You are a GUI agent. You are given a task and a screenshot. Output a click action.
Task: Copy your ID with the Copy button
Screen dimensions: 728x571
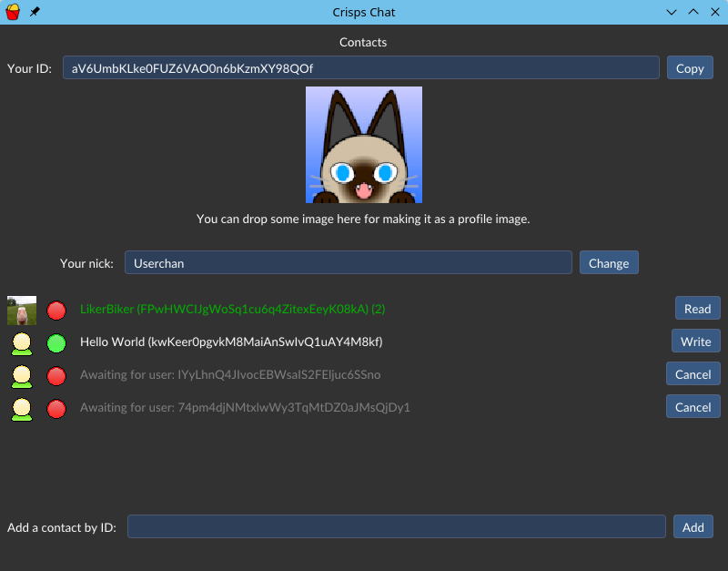pos(690,67)
